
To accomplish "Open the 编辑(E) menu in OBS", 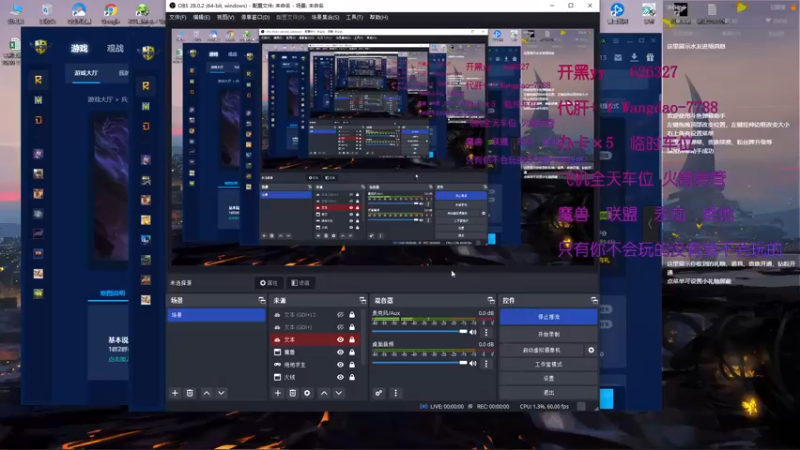I will (202, 17).
